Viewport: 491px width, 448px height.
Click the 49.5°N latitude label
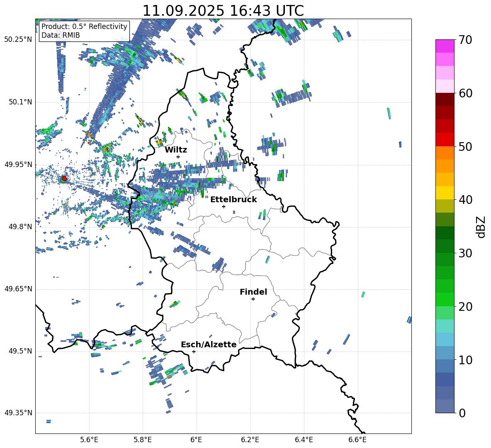coord(20,351)
